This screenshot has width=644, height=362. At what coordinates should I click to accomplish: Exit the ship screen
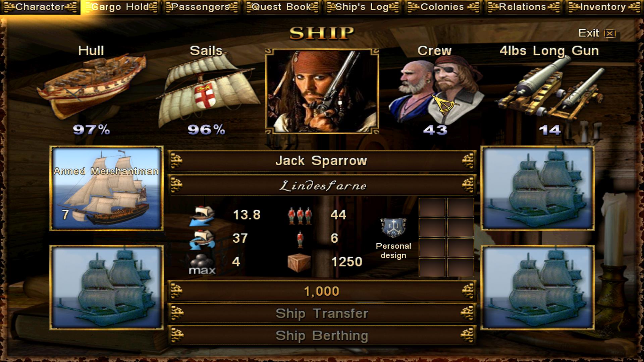(x=597, y=33)
